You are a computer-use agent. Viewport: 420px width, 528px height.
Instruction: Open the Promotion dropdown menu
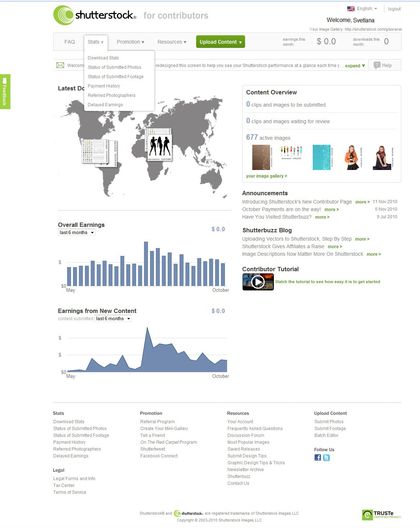click(x=130, y=42)
